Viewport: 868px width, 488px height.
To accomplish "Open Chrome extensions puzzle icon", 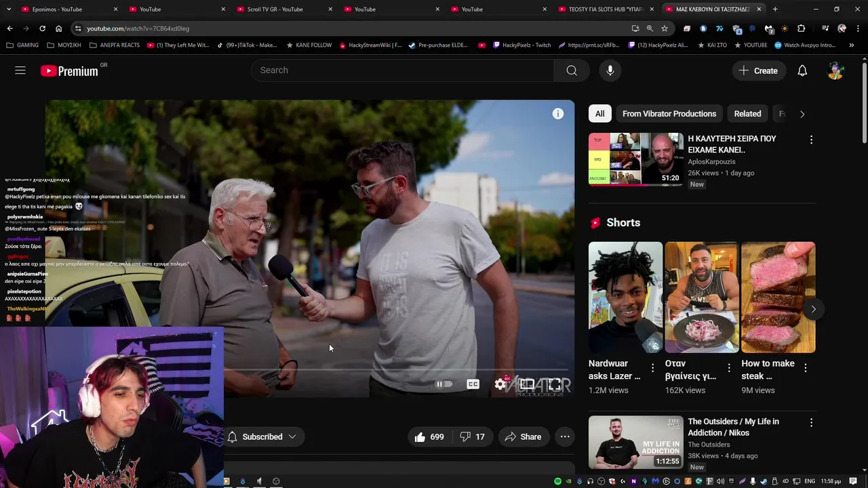I will tap(801, 28).
